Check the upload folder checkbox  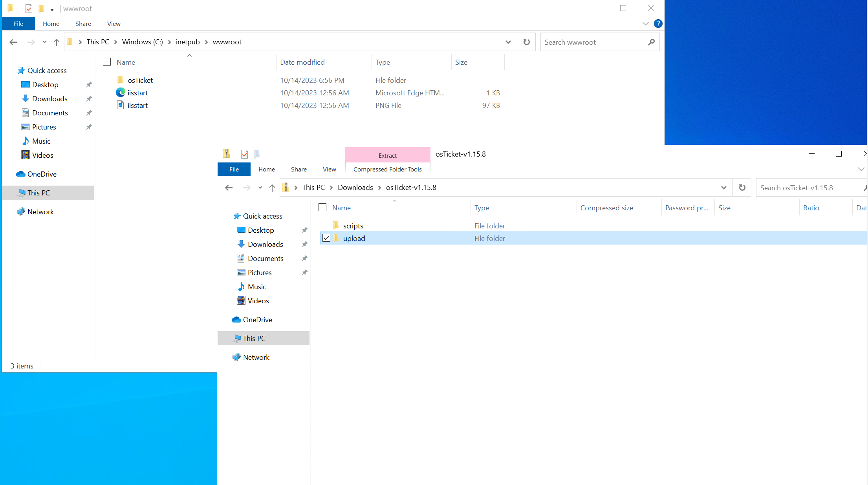(326, 238)
